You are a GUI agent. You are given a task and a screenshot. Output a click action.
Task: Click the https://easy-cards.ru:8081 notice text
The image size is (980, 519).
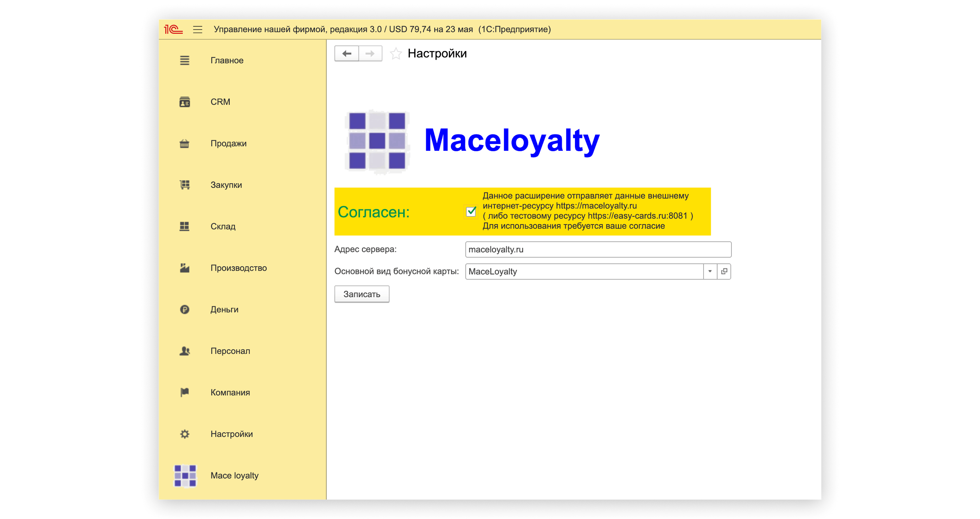point(637,216)
